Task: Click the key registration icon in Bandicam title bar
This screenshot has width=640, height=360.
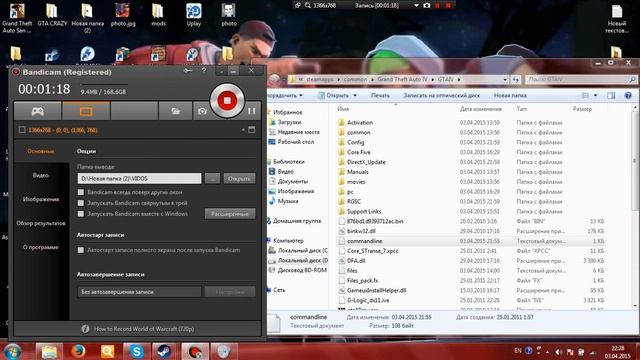Action: pos(188,71)
